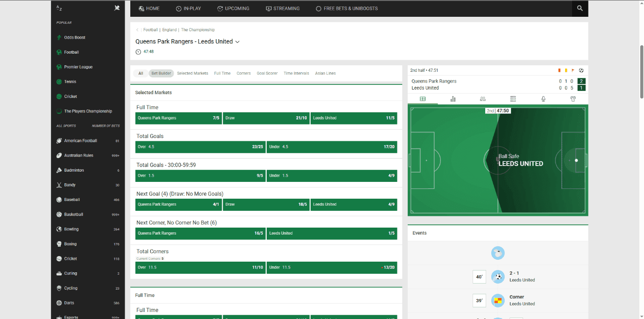Image resolution: width=644 pixels, height=319 pixels.
Task: Toggle the All markets filter
Action: click(x=141, y=73)
